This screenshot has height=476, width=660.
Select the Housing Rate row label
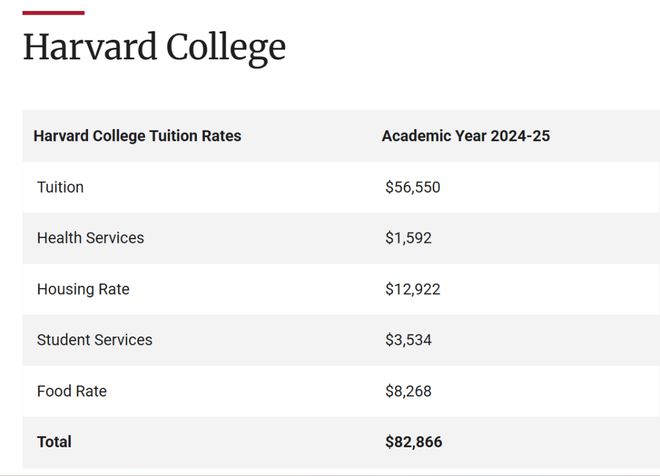click(x=83, y=289)
